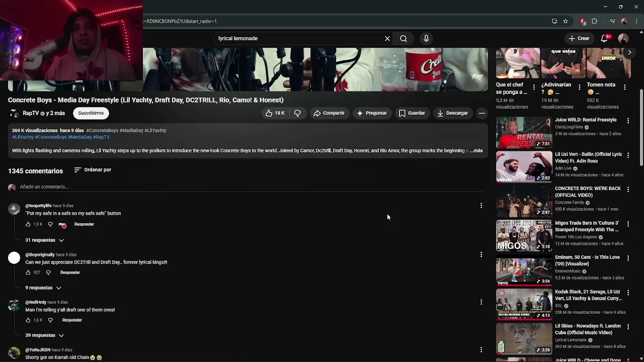Viewport: 644px width, 362px height.
Task: Open options for Juice WRLD: Rental Freestyle
Action: [x=628, y=121]
